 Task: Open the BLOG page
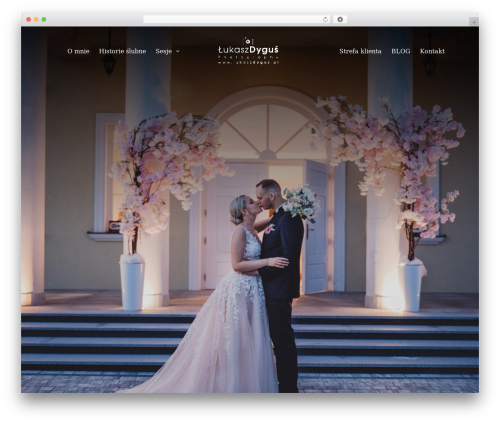pyautogui.click(x=401, y=51)
